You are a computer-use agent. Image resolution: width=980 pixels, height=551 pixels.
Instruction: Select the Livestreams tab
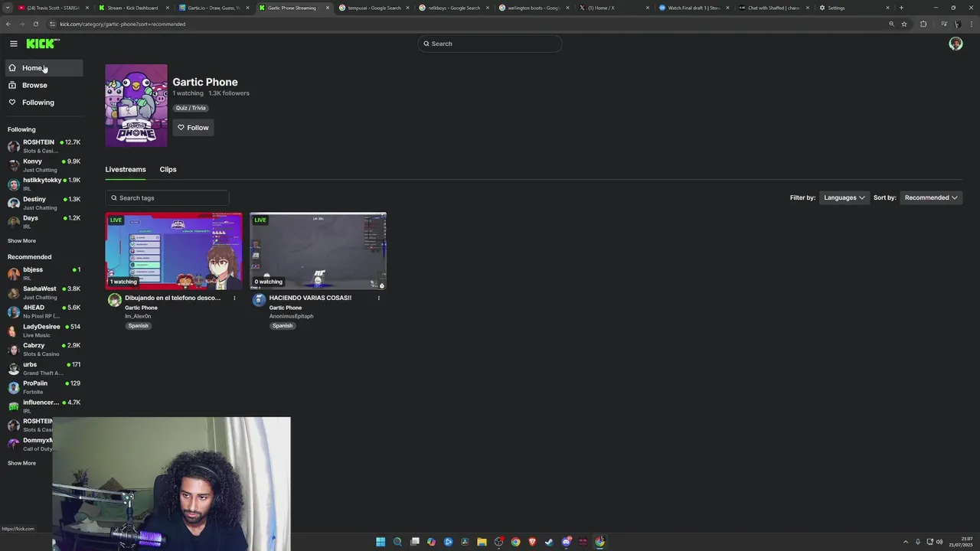126,169
